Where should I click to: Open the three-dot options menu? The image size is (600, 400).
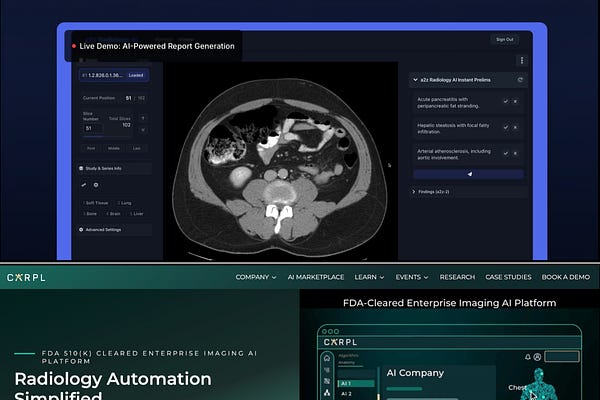tap(522, 60)
